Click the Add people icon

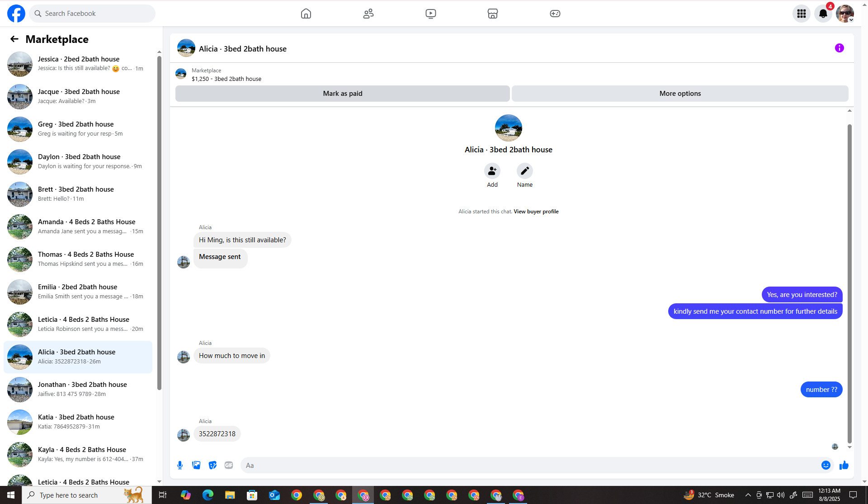point(492,171)
